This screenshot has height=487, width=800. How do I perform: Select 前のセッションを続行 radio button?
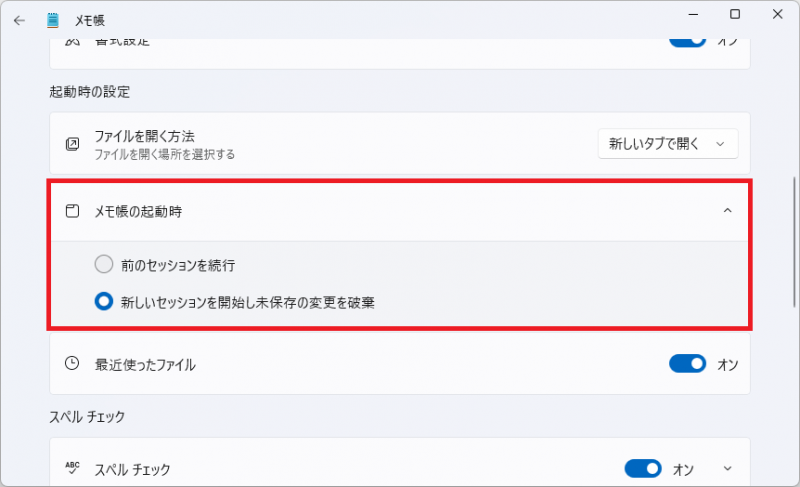tap(104, 265)
